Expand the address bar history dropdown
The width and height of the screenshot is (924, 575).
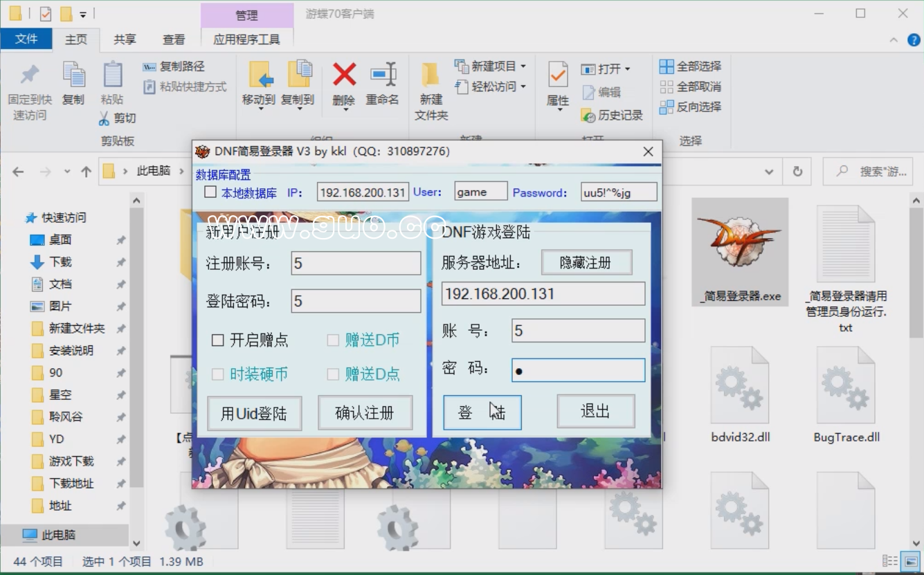tap(769, 172)
